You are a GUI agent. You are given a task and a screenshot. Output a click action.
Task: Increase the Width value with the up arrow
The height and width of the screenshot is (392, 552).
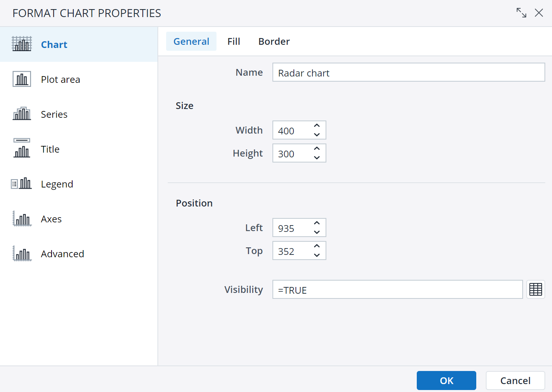pos(316,125)
